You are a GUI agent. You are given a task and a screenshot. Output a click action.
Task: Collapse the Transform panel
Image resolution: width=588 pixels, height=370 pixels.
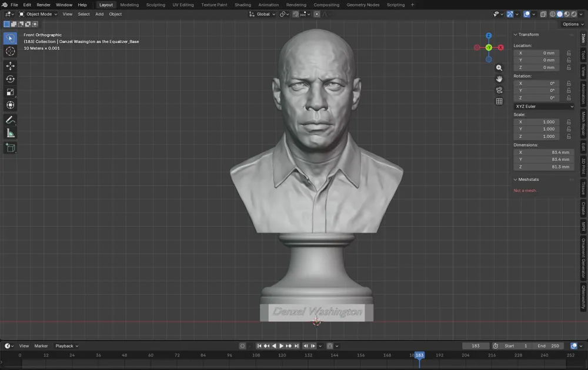tap(515, 35)
